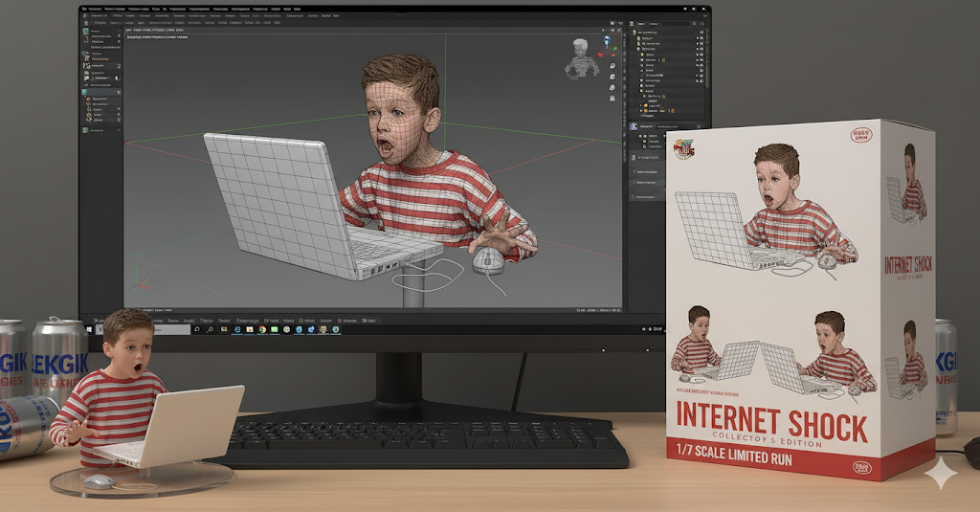Toggle the camera view icon in viewport
This screenshot has width=980, height=512.
click(x=612, y=87)
